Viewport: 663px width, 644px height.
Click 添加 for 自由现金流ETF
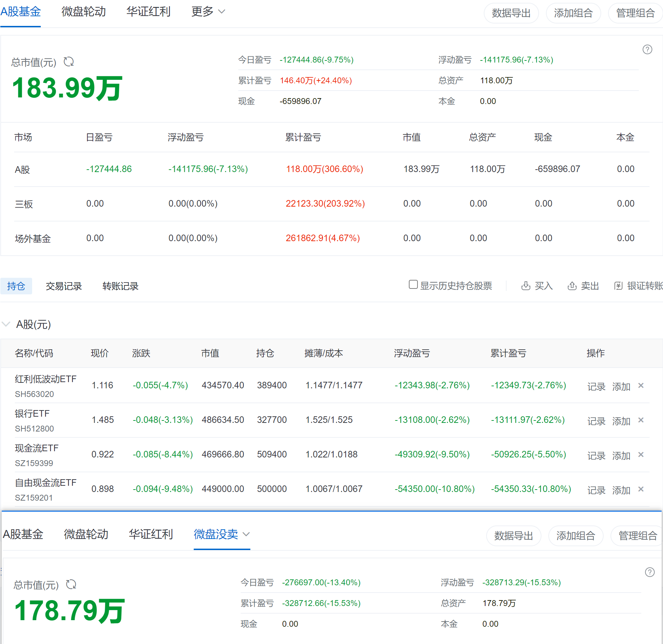[621, 490]
